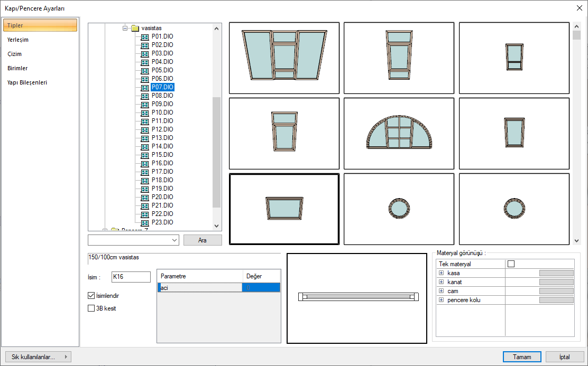Select the P01.DIO window file icon

pos(145,36)
